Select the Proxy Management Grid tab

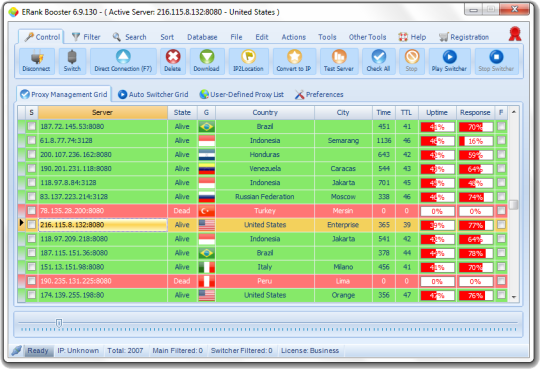point(64,94)
